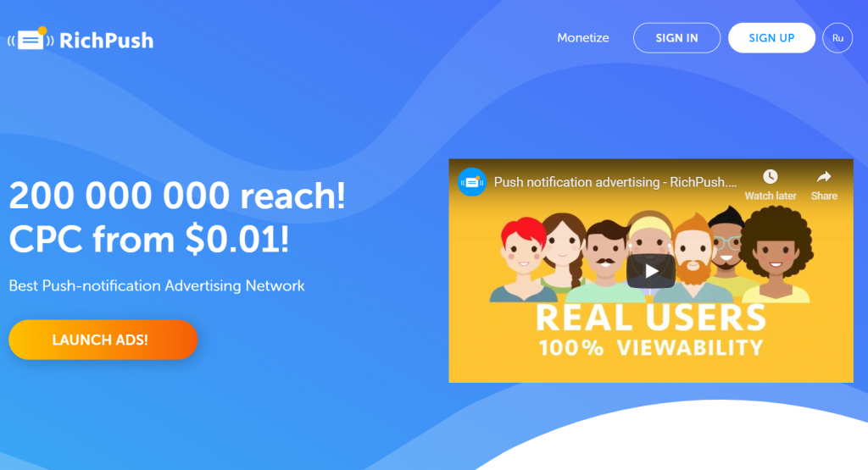The width and height of the screenshot is (868, 470).
Task: Play the embedded YouTube video
Action: 650,271
